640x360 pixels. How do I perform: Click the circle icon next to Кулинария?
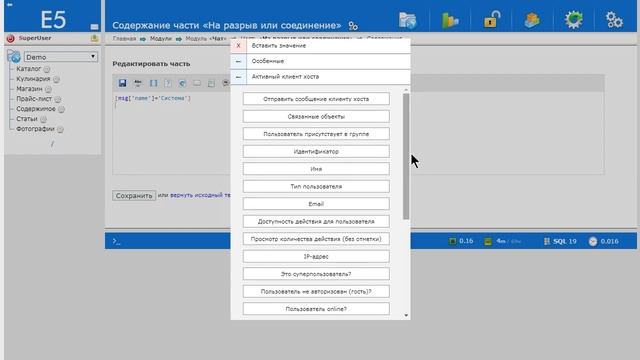point(56,80)
